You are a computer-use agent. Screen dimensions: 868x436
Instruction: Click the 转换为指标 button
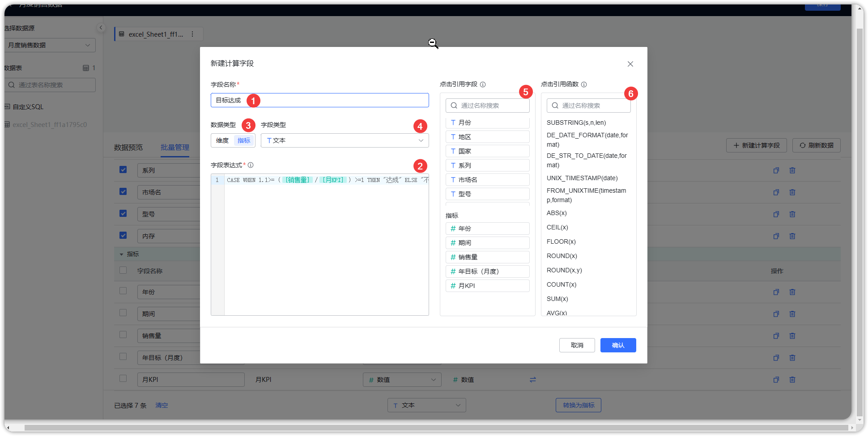[x=579, y=405]
